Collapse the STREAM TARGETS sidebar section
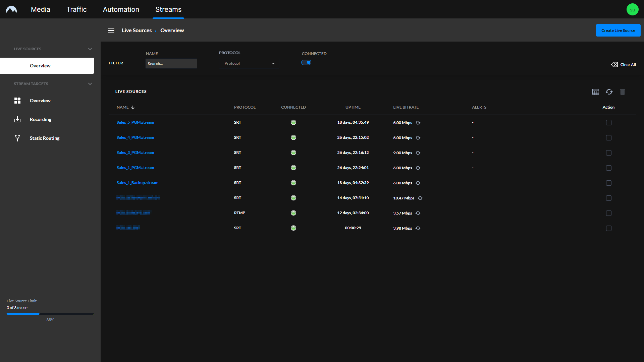Viewport: 644px width, 362px height. pos(90,83)
